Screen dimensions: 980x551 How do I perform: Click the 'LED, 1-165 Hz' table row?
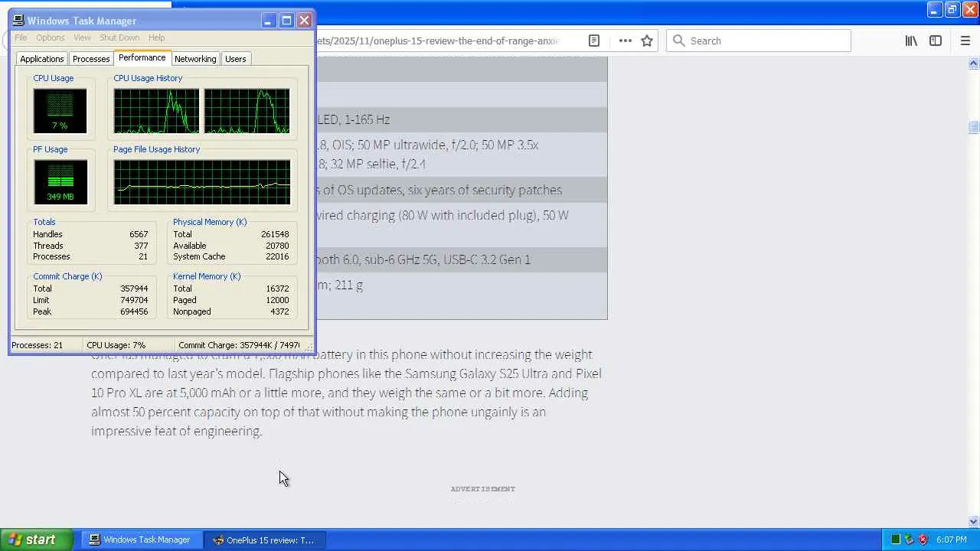coord(461,119)
